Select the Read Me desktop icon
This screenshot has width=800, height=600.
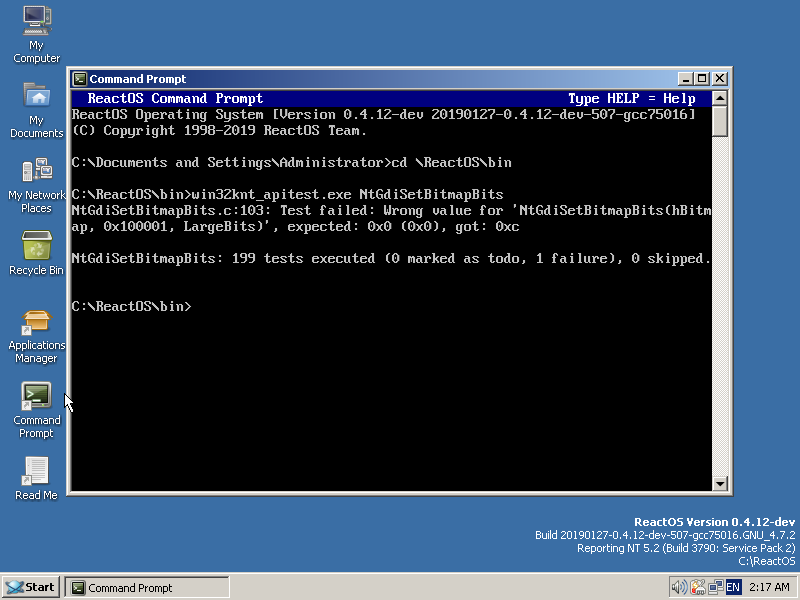coord(36,479)
